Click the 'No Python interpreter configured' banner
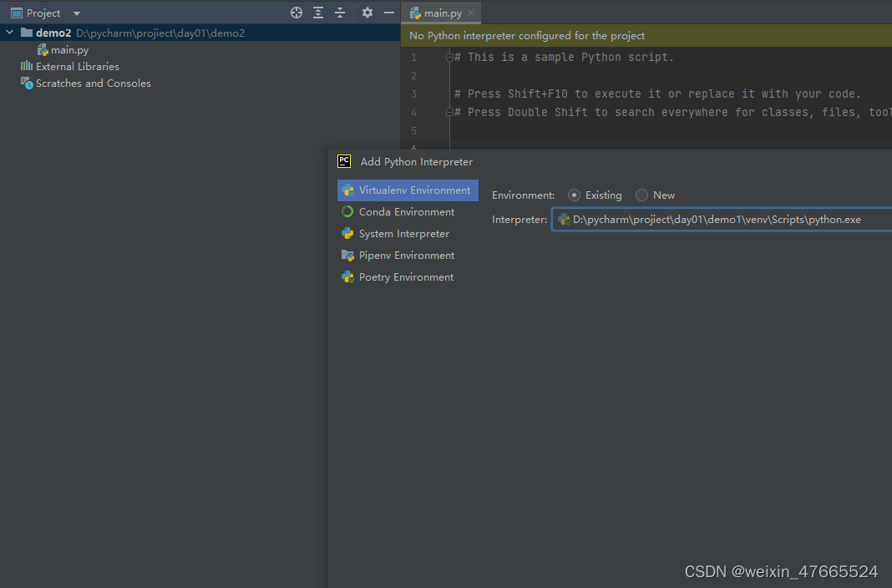Image resolution: width=892 pixels, height=588 pixels. 646,36
